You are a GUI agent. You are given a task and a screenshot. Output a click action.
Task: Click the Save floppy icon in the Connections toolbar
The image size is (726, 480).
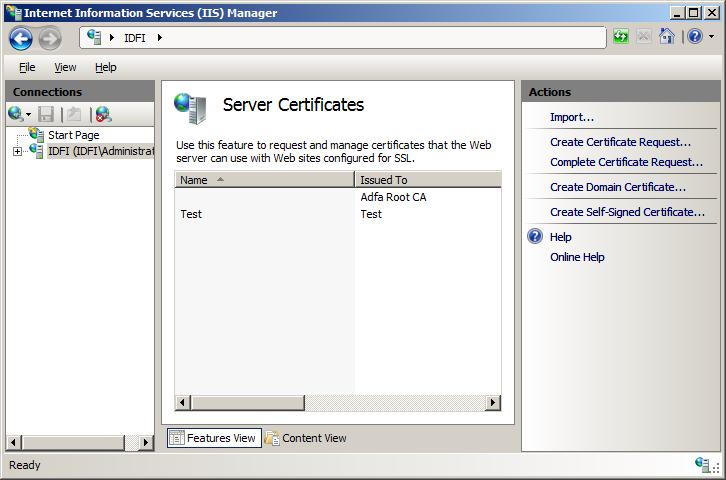point(46,114)
